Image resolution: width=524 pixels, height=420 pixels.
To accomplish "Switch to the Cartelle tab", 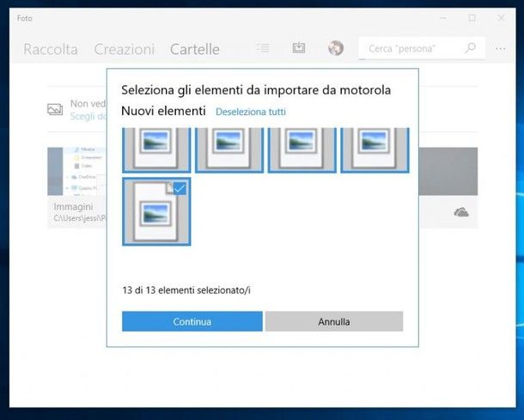I will (195, 50).
